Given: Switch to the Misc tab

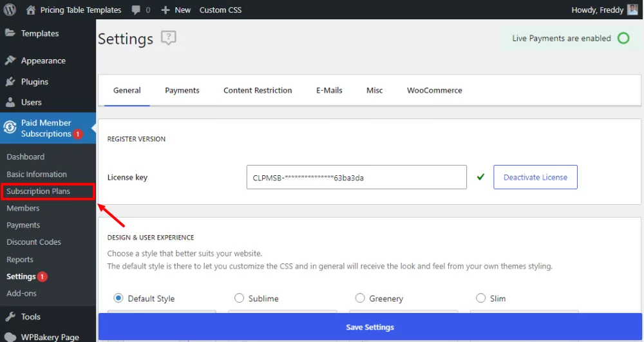Looking at the screenshot, I should [x=375, y=90].
